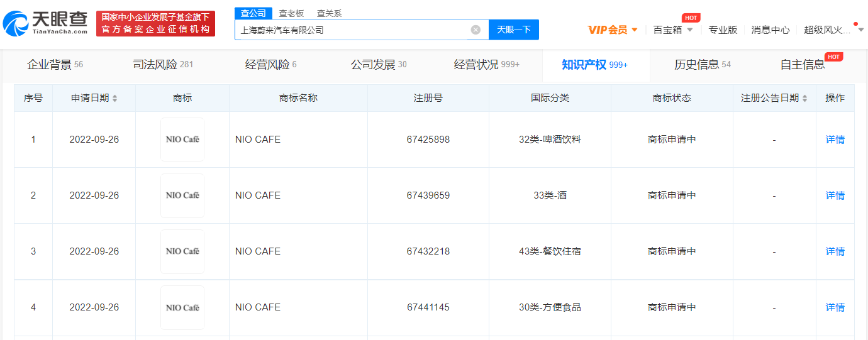Expand the VIP member dropdown arrow
868x340 pixels.
coord(634,30)
